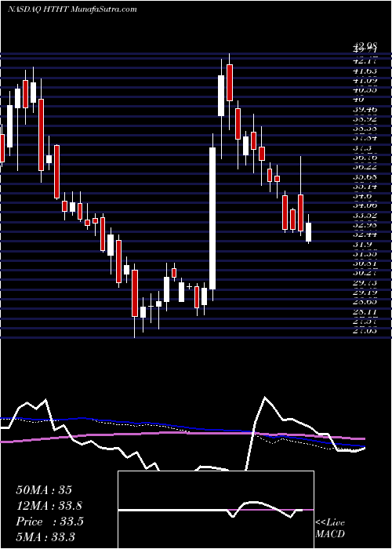Screen dimensions: 392x549
Task: Click the 42.17 price axis label
Action: (x=365, y=60)
